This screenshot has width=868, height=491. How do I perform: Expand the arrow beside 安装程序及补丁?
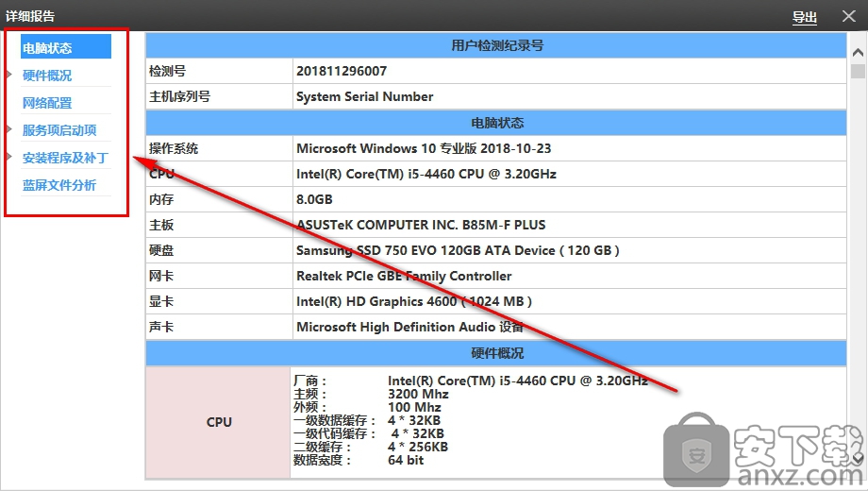tap(8, 157)
